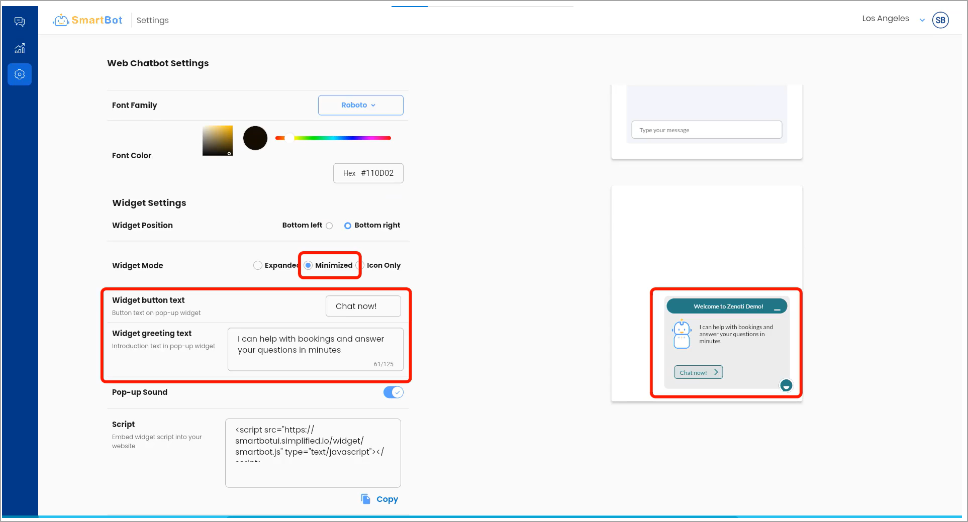Click the hue rainbow slider

(x=333, y=138)
